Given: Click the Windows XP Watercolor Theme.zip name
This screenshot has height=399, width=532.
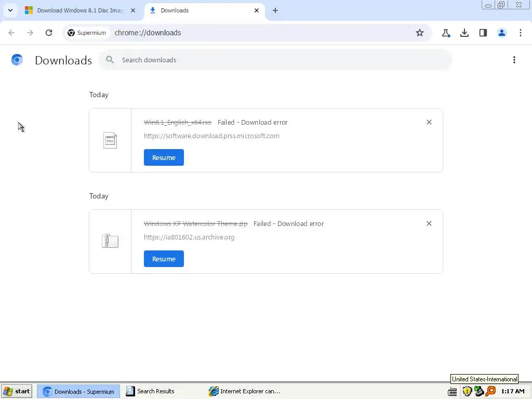Looking at the screenshot, I should click(196, 223).
